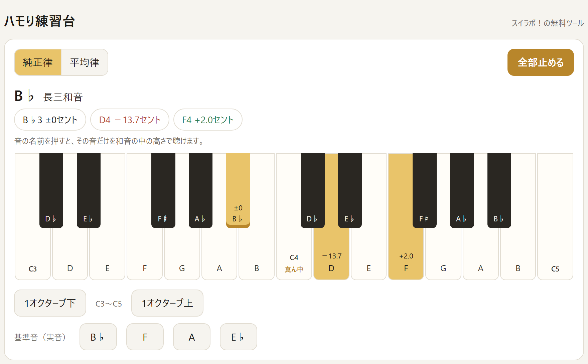Play the F4 +2.0セント note chip

[208, 120]
